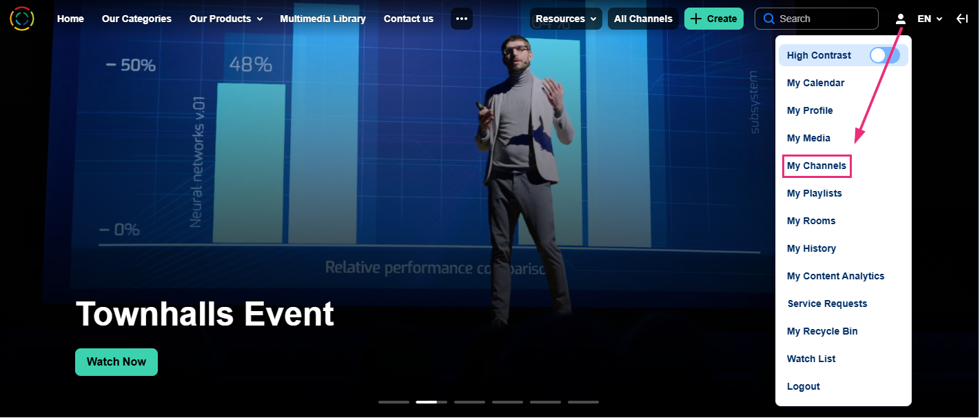
Task: Click the Townhalls Event headline
Action: point(205,314)
